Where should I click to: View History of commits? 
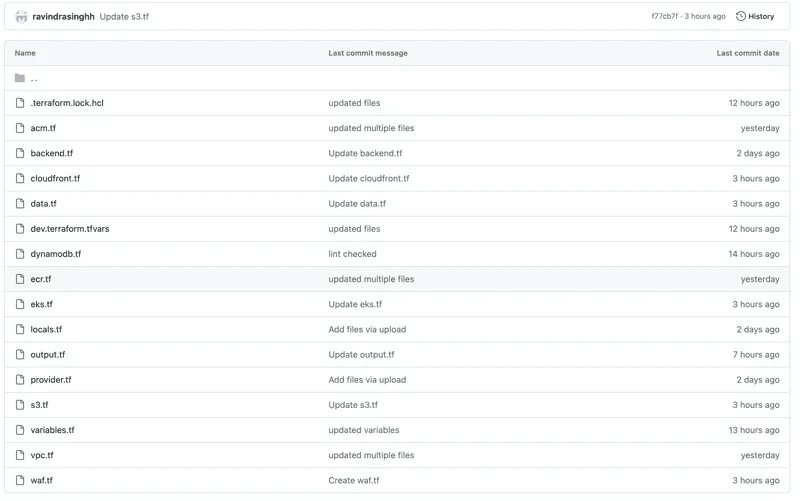761,16
